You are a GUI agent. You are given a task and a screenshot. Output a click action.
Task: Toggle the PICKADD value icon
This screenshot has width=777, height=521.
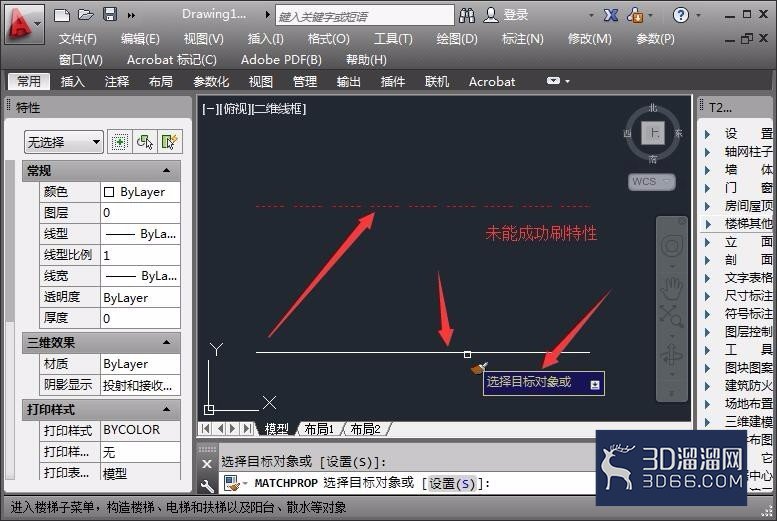coord(119,143)
